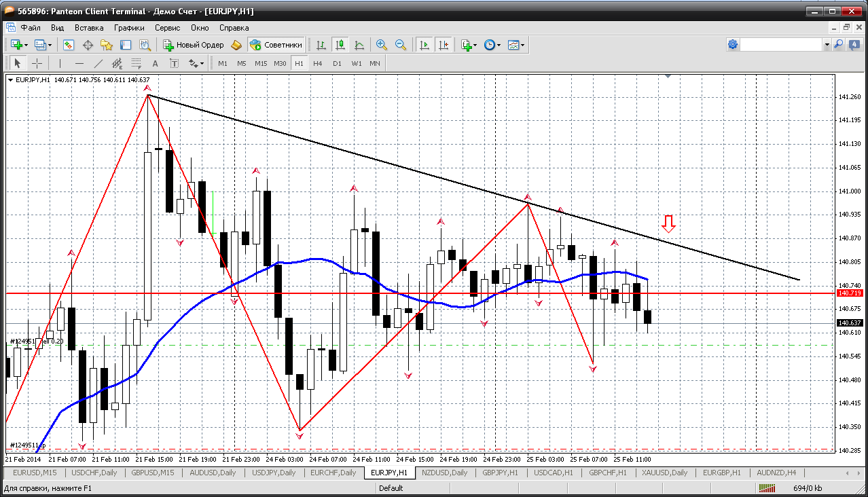Expand the search box dropdown arrow
The height and width of the screenshot is (497, 868).
point(827,45)
